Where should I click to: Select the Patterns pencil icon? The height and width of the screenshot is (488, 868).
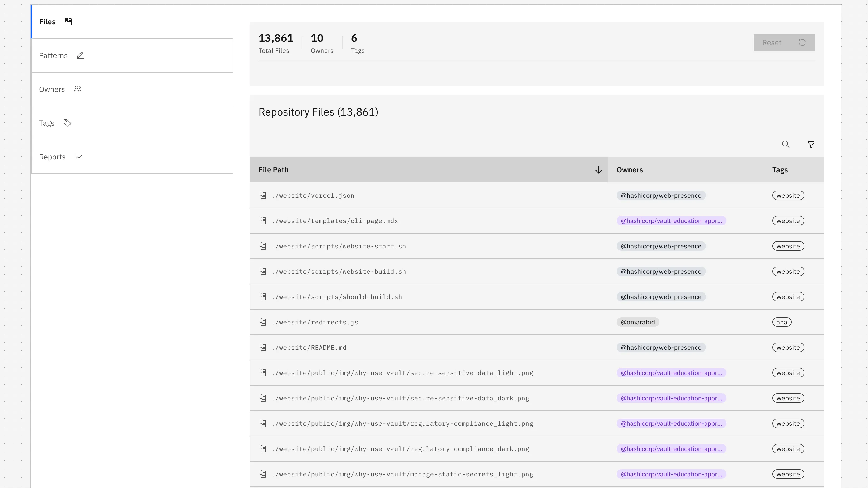[80, 55]
